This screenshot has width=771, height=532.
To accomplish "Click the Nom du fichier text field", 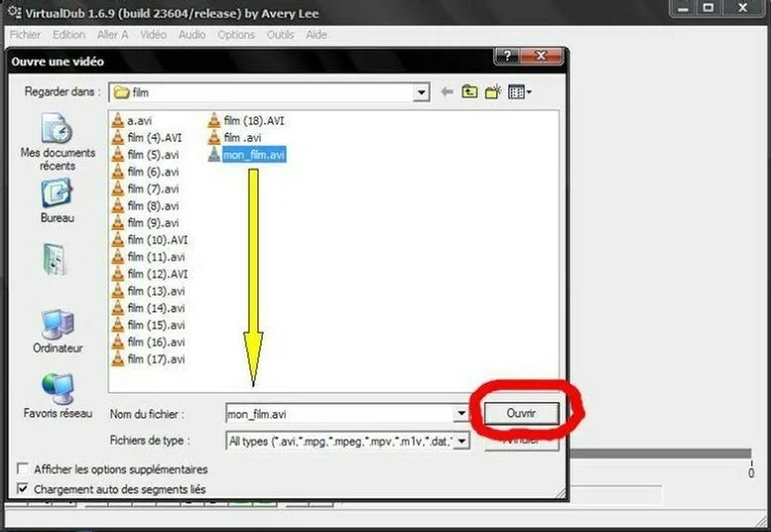I will pyautogui.click(x=337, y=414).
